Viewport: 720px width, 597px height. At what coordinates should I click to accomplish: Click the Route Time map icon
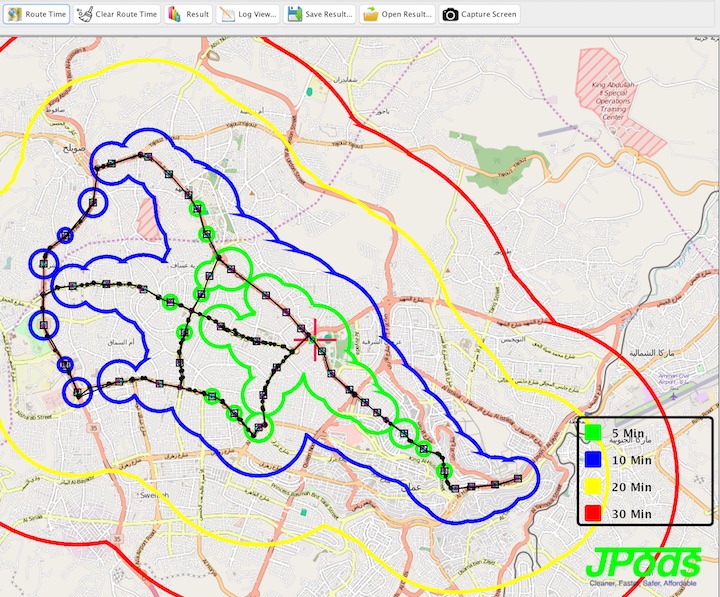click(x=15, y=15)
